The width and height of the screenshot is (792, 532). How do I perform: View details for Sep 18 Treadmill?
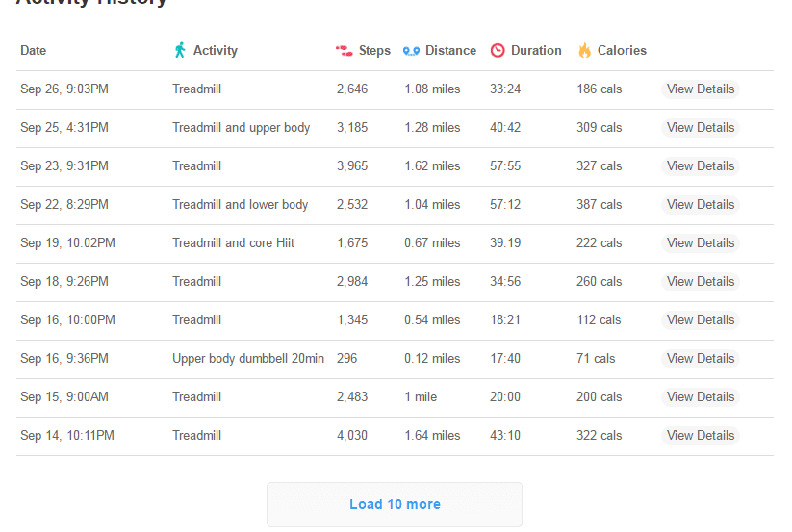point(700,281)
